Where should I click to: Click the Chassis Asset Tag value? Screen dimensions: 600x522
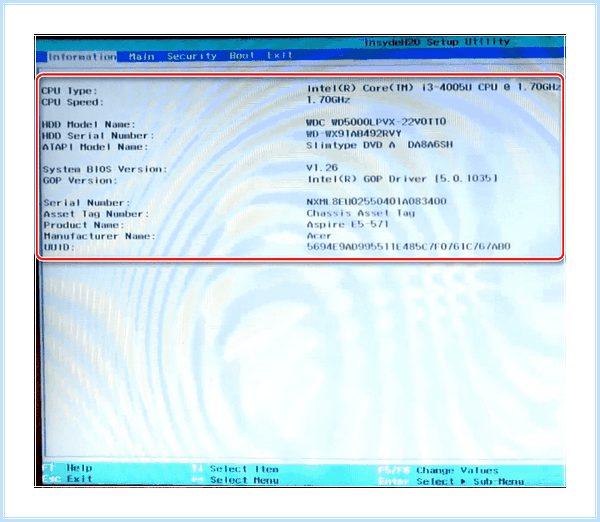tap(361, 213)
